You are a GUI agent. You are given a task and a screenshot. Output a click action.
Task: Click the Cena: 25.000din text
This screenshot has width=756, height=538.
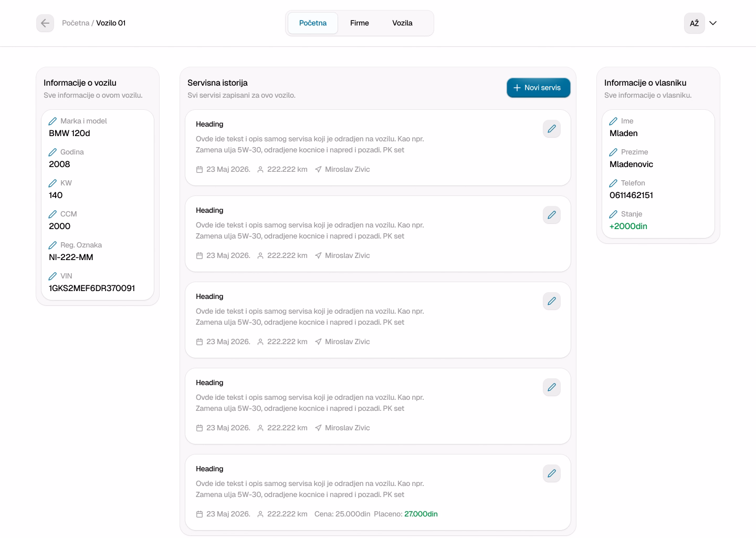[x=342, y=514]
